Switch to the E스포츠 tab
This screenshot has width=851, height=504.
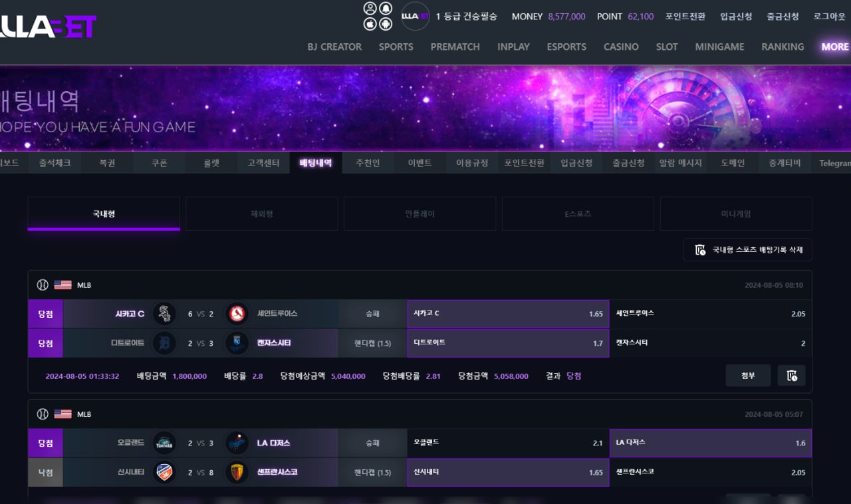coord(578,213)
